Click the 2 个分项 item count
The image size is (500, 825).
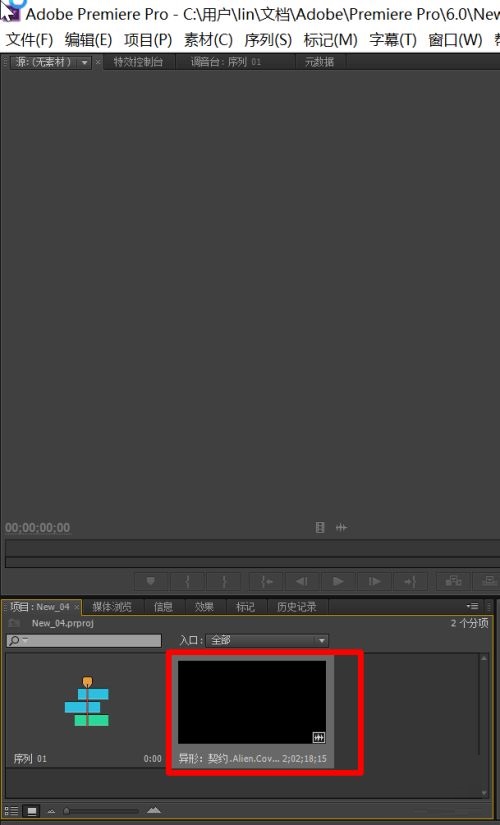click(x=469, y=623)
